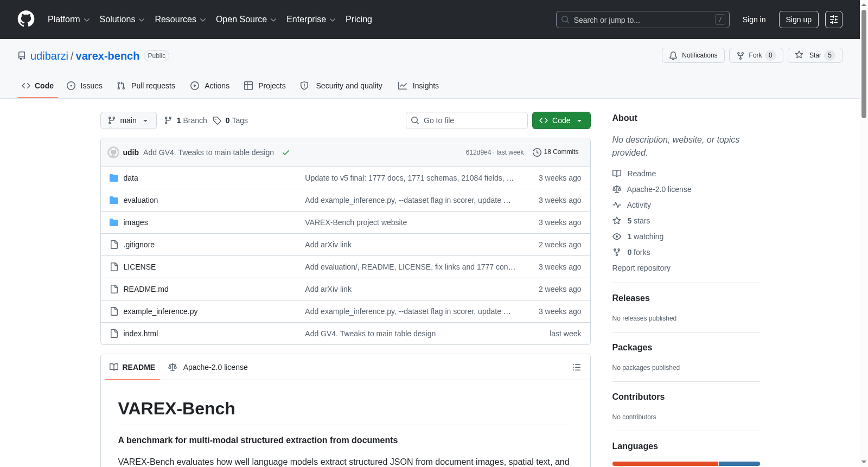Viewport: 868px width, 467px height.
Task: Open the Insights tab
Action: (x=418, y=86)
